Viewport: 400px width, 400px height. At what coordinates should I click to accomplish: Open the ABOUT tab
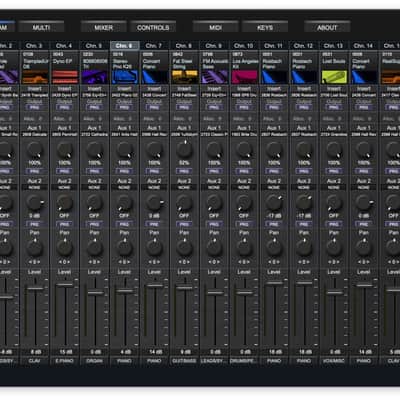[327, 27]
